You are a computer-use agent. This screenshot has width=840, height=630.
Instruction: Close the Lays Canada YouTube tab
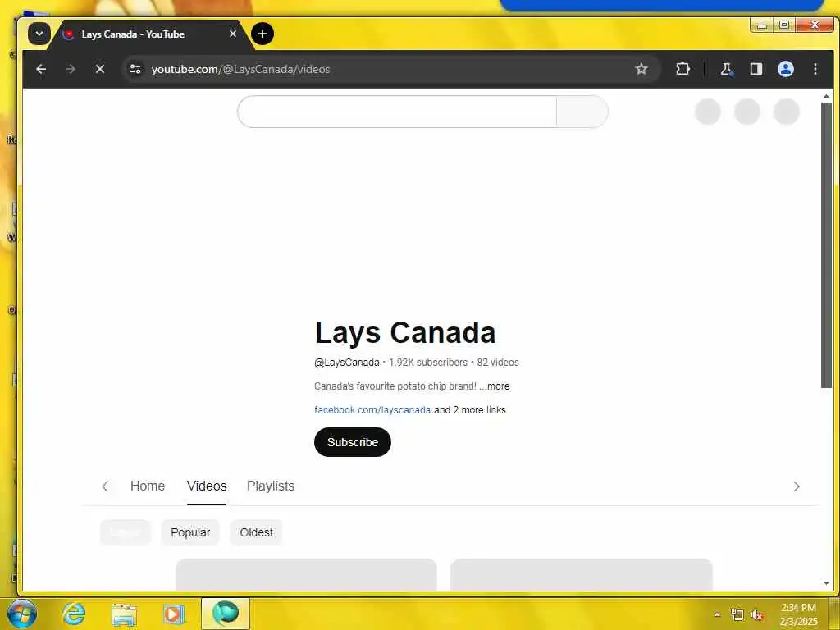pos(232,34)
